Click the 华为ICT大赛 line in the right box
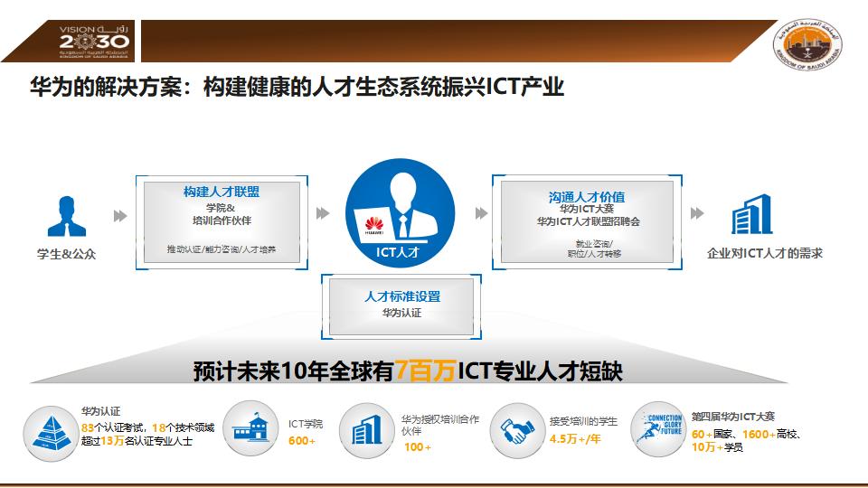This screenshot has width=868, height=488. pyautogui.click(x=587, y=209)
